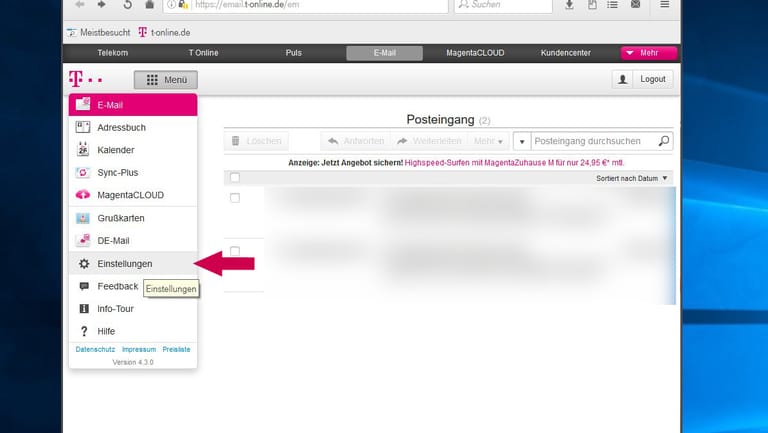Open the Datenschutz link
The width and height of the screenshot is (768, 433).
tap(95, 349)
